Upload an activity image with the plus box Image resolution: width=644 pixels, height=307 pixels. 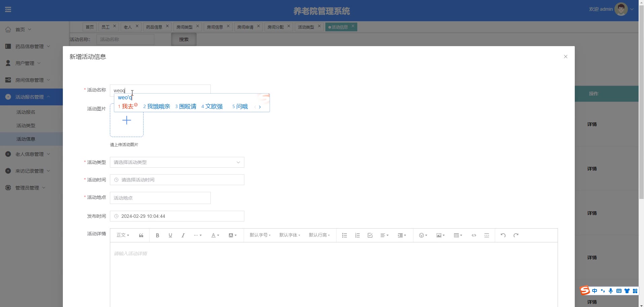coord(127,120)
